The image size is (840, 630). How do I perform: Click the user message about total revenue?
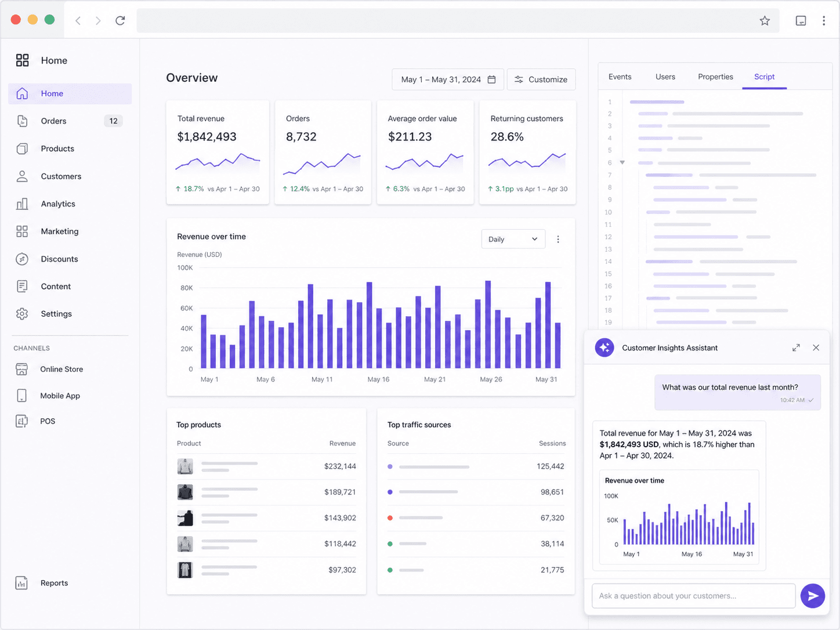pos(738,392)
